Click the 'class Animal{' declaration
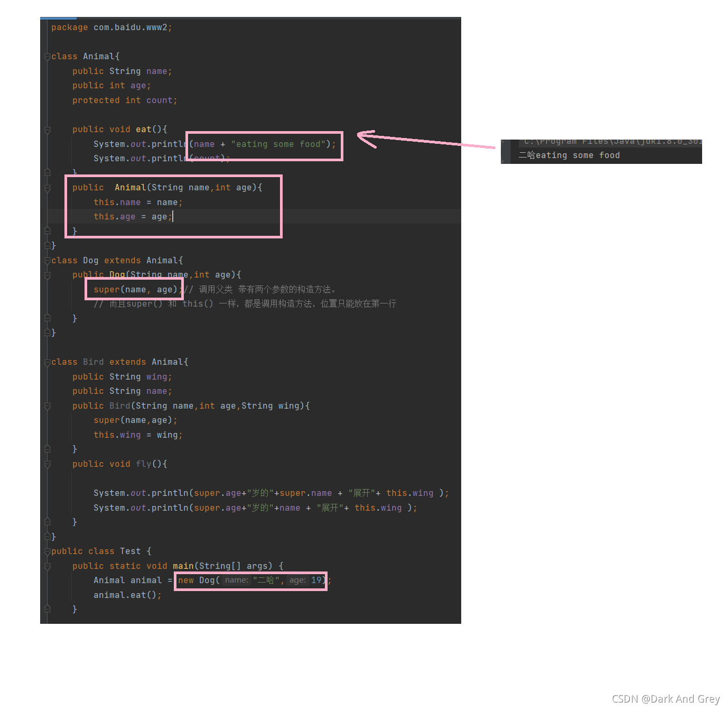 [86, 57]
